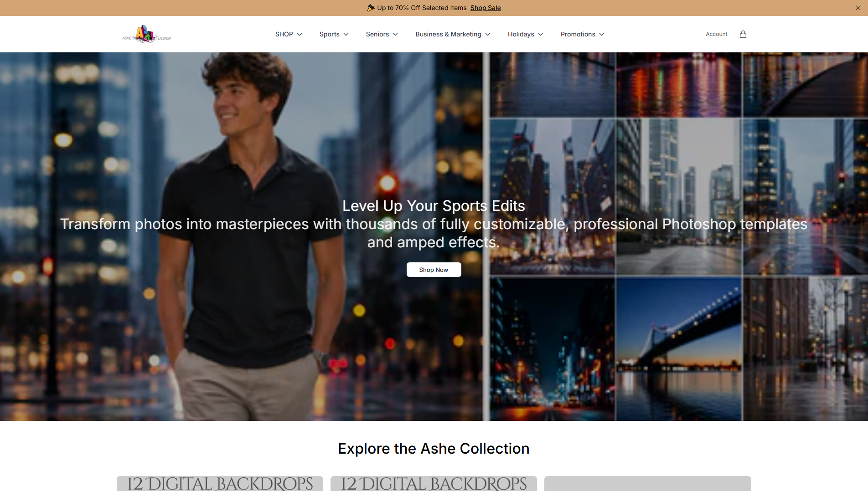Open the Seniors menu
The height and width of the screenshot is (491, 868).
click(382, 34)
